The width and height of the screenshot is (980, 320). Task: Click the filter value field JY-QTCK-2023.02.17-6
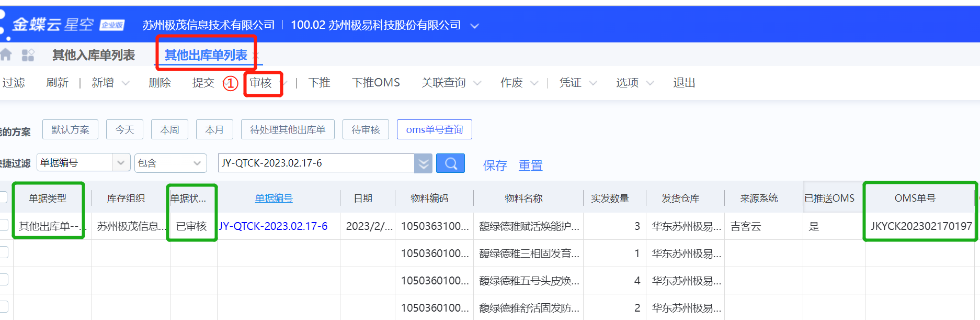(x=316, y=163)
